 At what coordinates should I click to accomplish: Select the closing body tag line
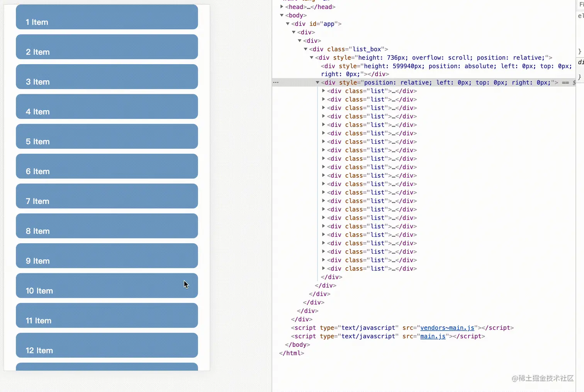[297, 344]
